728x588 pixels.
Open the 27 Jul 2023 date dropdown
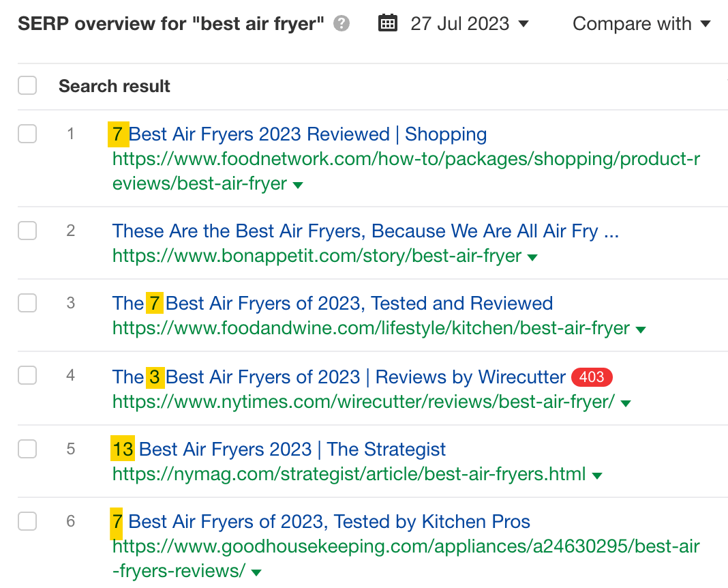pyautogui.click(x=468, y=23)
